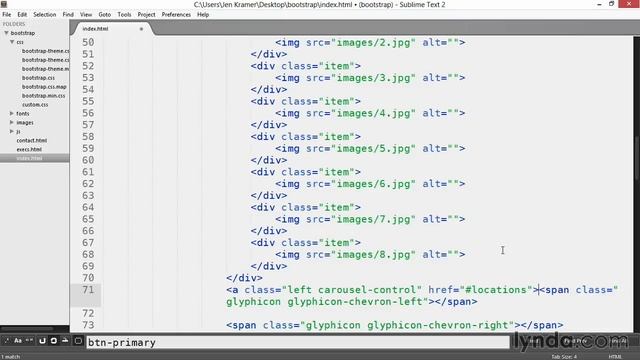Close index.html tab via unsaved dot
The width and height of the screenshot is (640, 360).
[141, 29]
